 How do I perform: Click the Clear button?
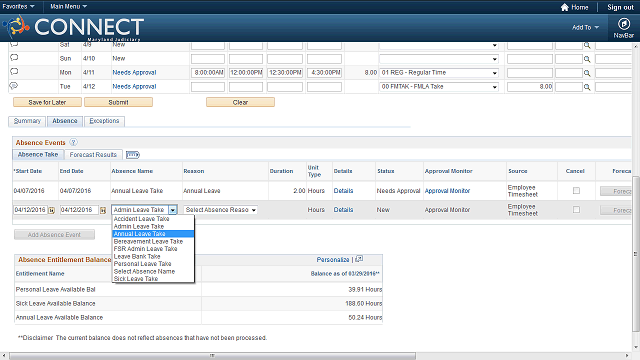pyautogui.click(x=240, y=102)
